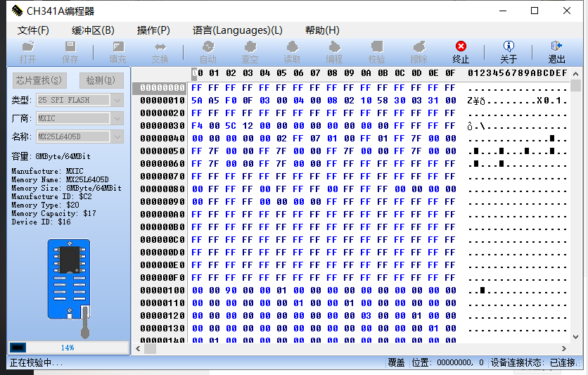Screen dimensions: 588x375
Task: Click the 自动 (Auto) toolbar icon
Action: coord(208,51)
